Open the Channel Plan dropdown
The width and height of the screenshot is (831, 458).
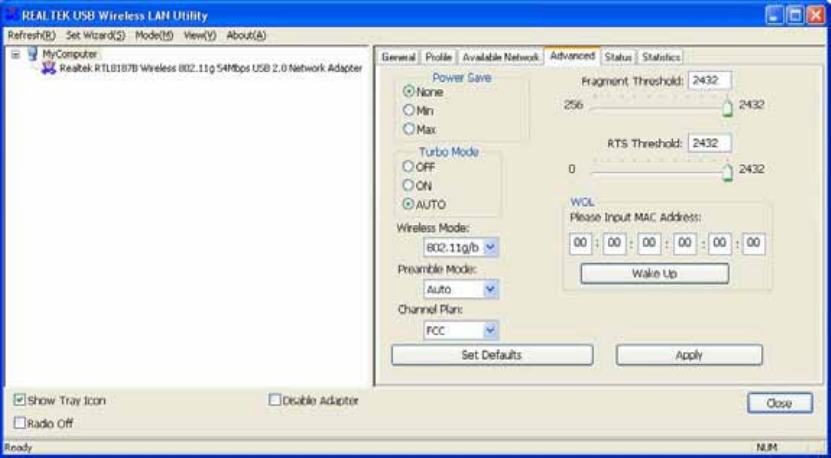490,331
